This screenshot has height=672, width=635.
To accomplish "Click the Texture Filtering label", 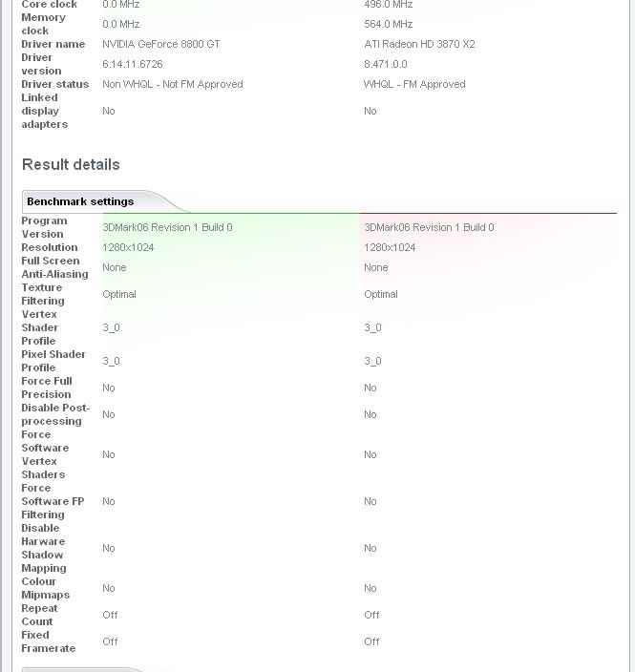I will coord(43,294).
